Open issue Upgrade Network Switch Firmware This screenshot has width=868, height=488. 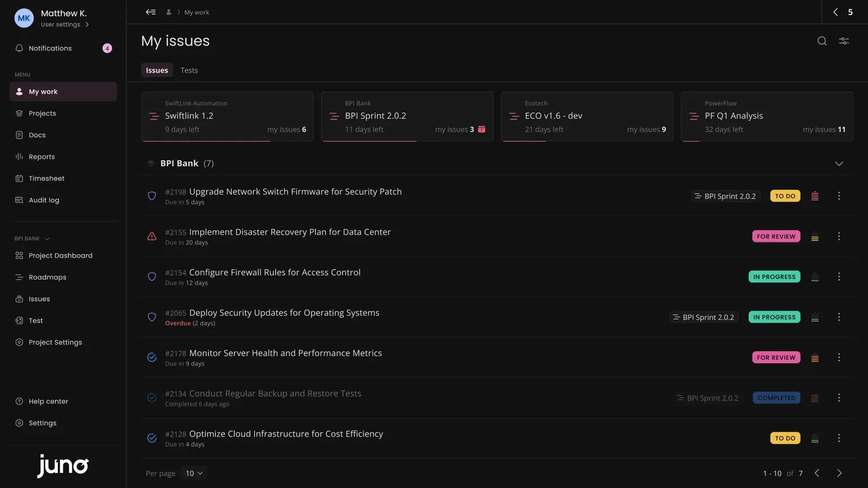coord(295,191)
